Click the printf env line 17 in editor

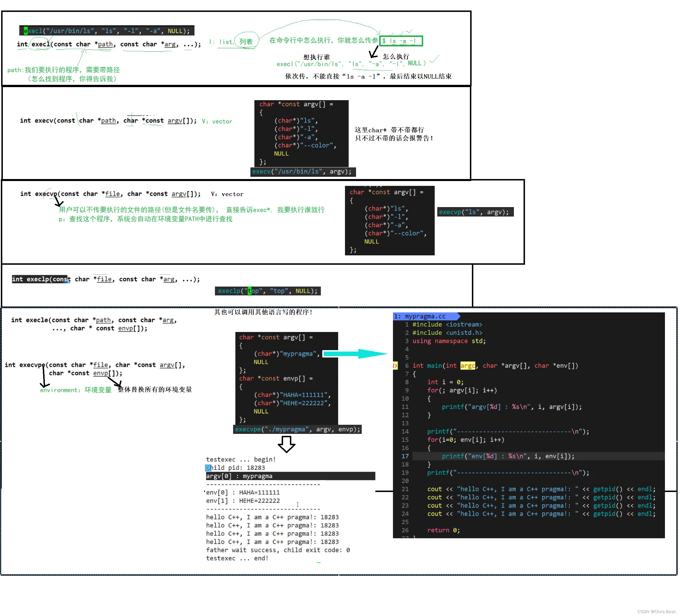pyautogui.click(x=508, y=456)
